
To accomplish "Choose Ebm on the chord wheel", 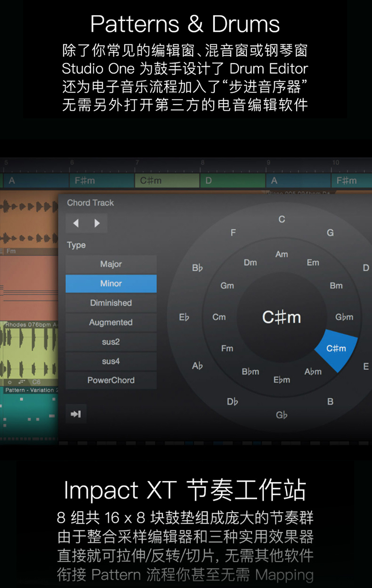I will (282, 380).
